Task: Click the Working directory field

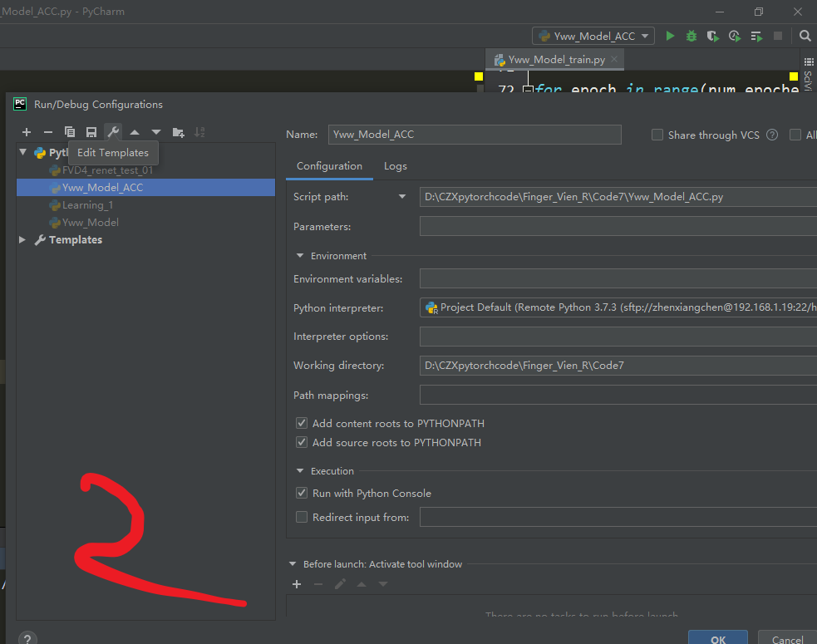Action: 618,366
